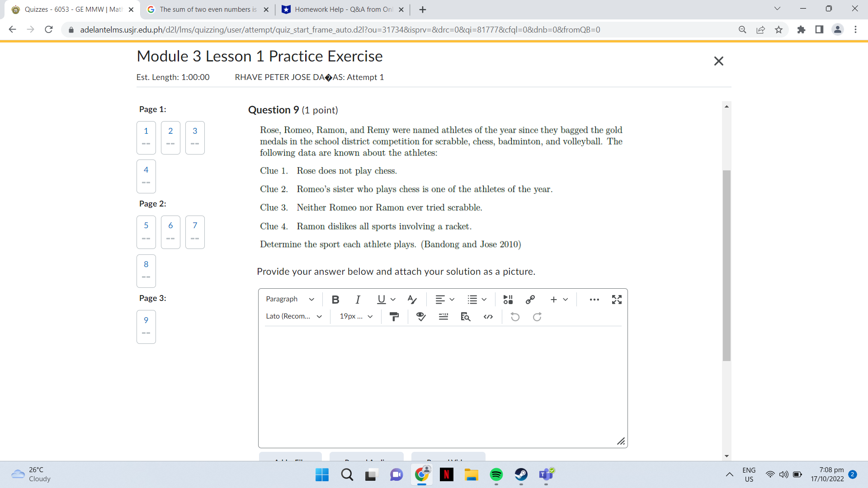The height and width of the screenshot is (488, 868).
Task: Toggle bold formatting in the editor
Action: (335, 299)
